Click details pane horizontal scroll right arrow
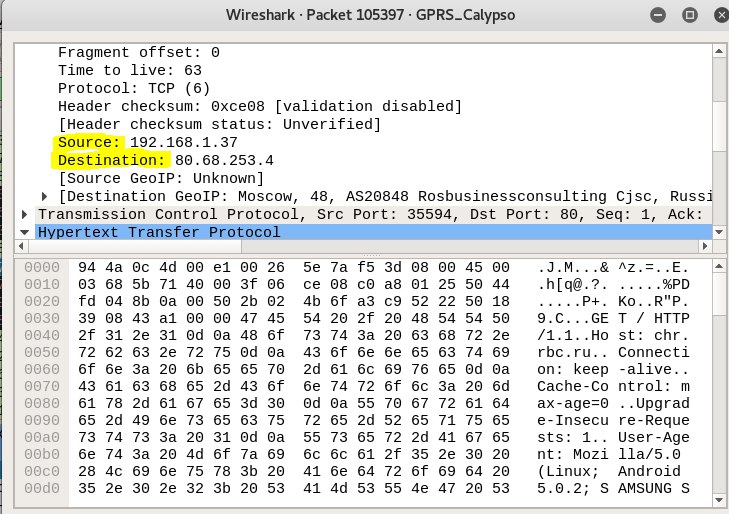The width and height of the screenshot is (729, 514). tap(705, 246)
